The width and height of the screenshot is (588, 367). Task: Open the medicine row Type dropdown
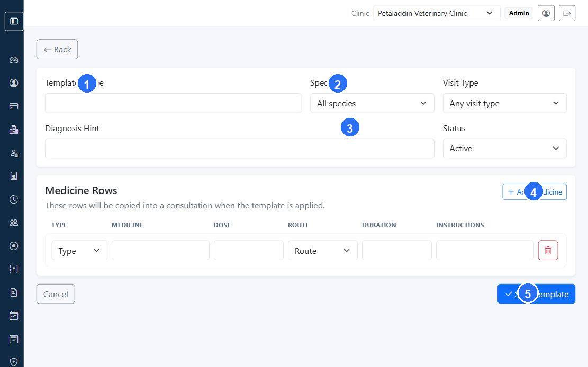pos(79,251)
